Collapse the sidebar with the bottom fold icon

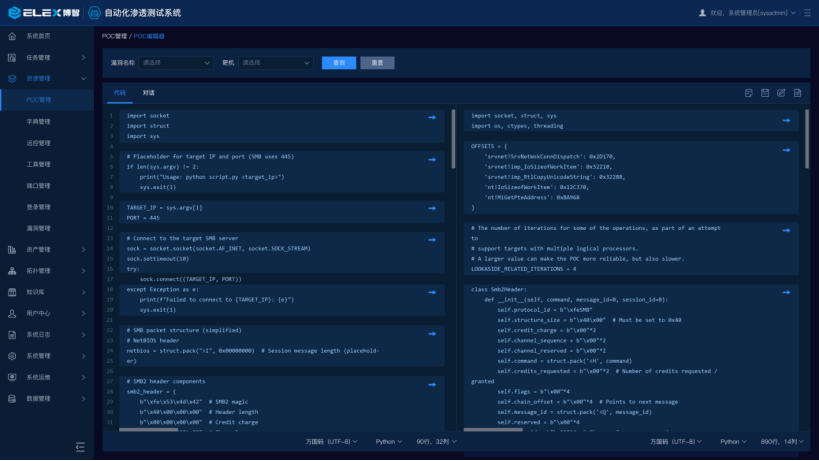coord(80,447)
